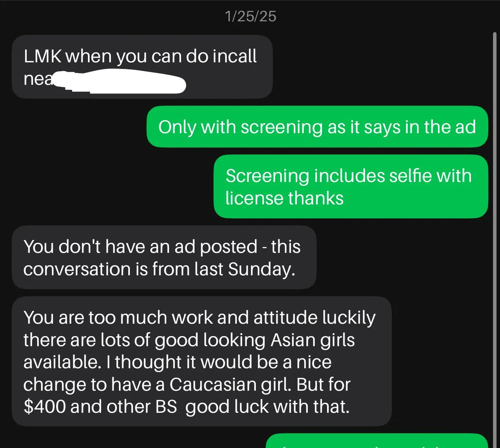Select the "LMK when you can do incall" message
This screenshot has height=448, width=500.
[142, 67]
